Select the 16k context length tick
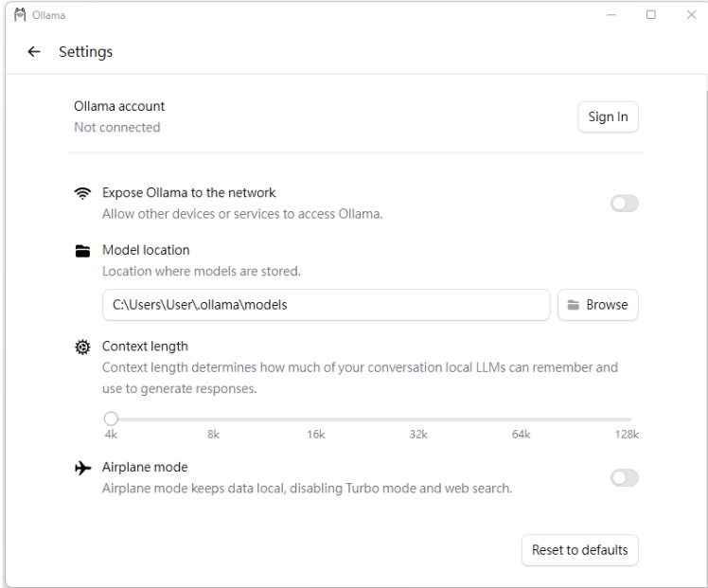The image size is (708, 588). click(316, 419)
